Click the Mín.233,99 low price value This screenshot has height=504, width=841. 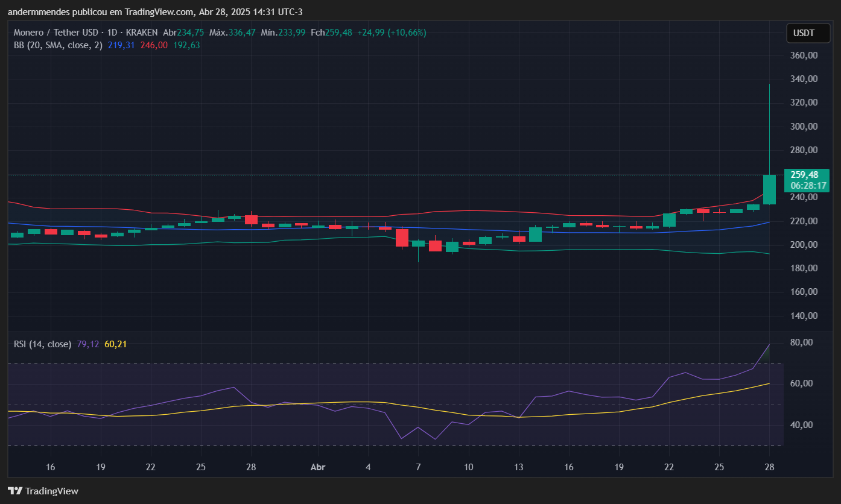coord(283,33)
